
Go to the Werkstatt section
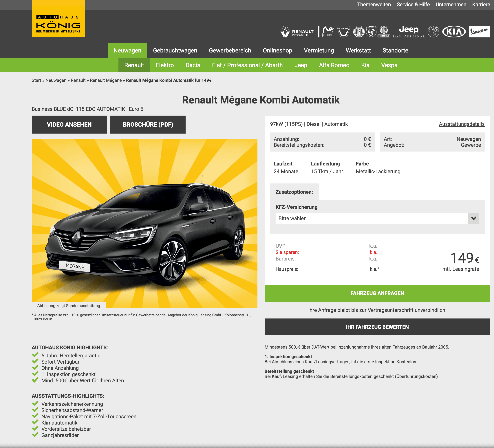click(x=358, y=50)
